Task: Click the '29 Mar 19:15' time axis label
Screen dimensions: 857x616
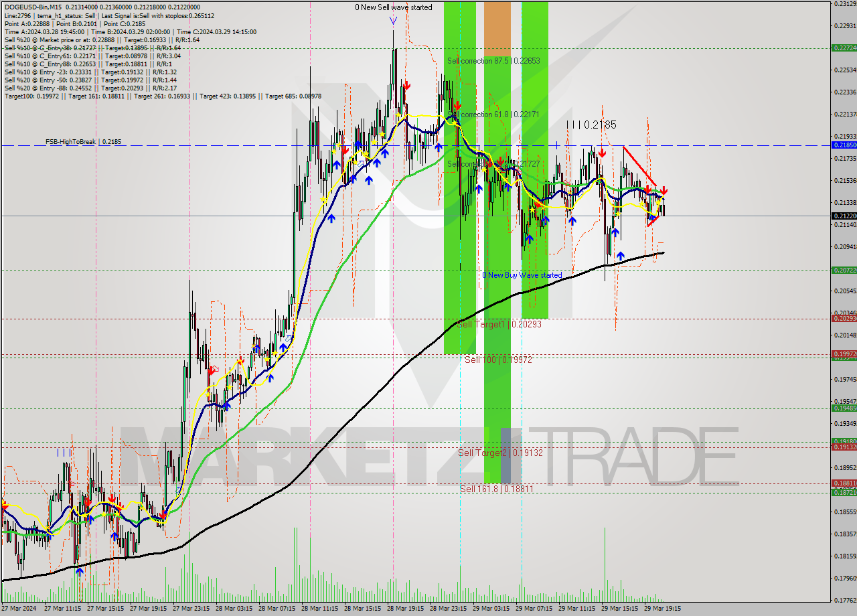Action: (664, 609)
